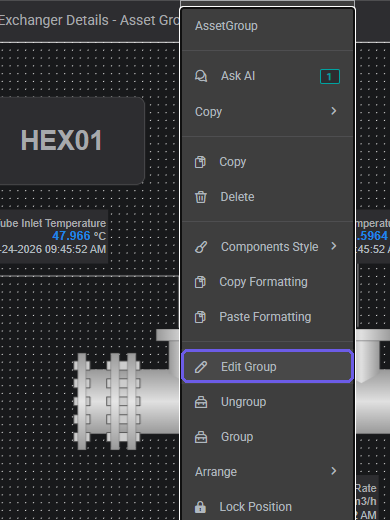
Task: Select Delete in the context menu
Action: 267,197
